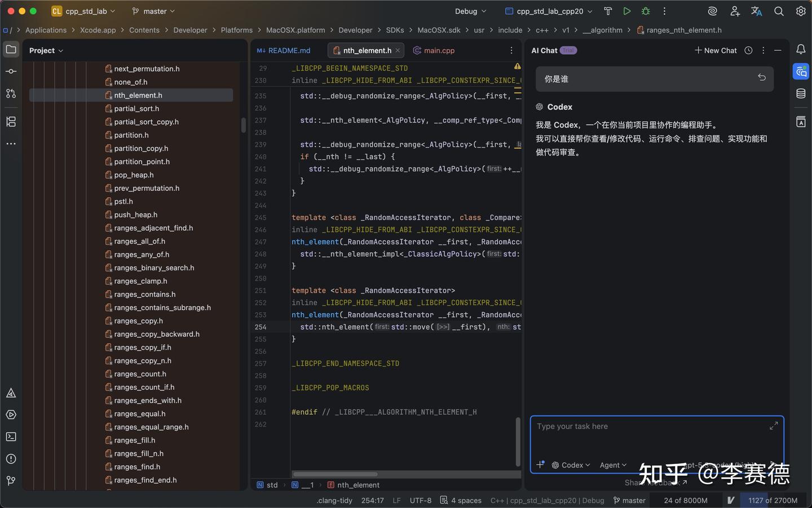Click the Xcode.app breadcrumb

click(x=98, y=30)
